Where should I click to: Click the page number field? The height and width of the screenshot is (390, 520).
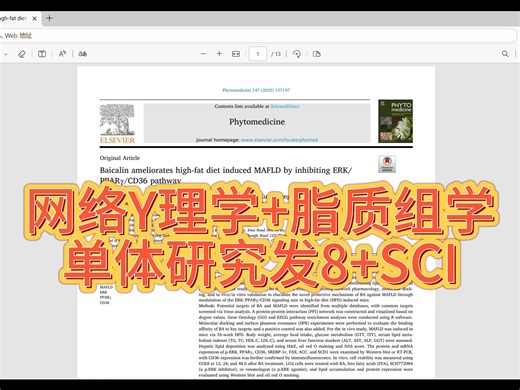coord(258,54)
